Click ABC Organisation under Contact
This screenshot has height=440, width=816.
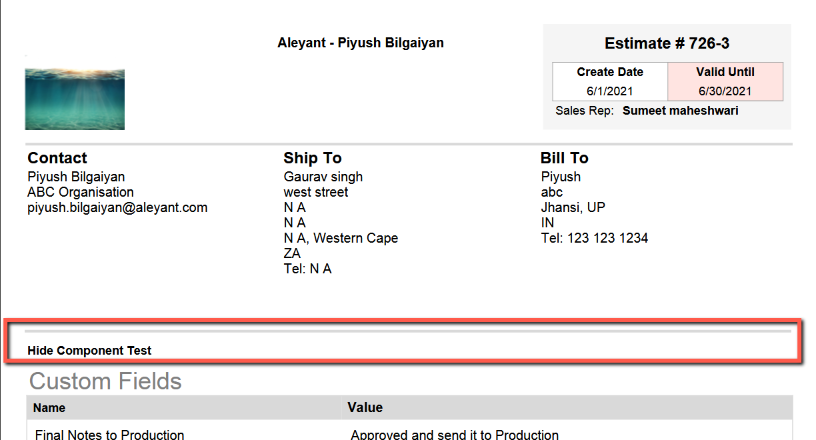point(81,192)
